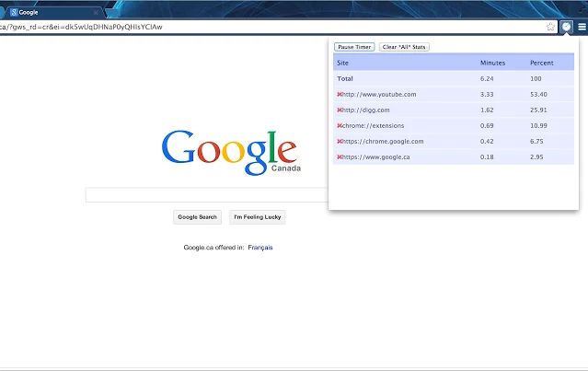The height and width of the screenshot is (371, 588).
Task: Click youtube minutes value 3.33
Action: [x=487, y=95]
